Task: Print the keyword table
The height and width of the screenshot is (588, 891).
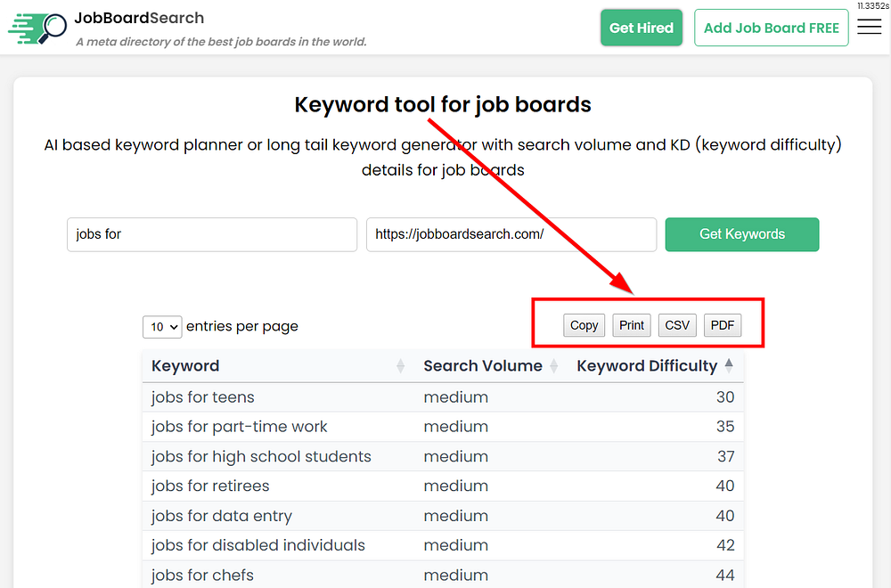Action: pyautogui.click(x=632, y=325)
